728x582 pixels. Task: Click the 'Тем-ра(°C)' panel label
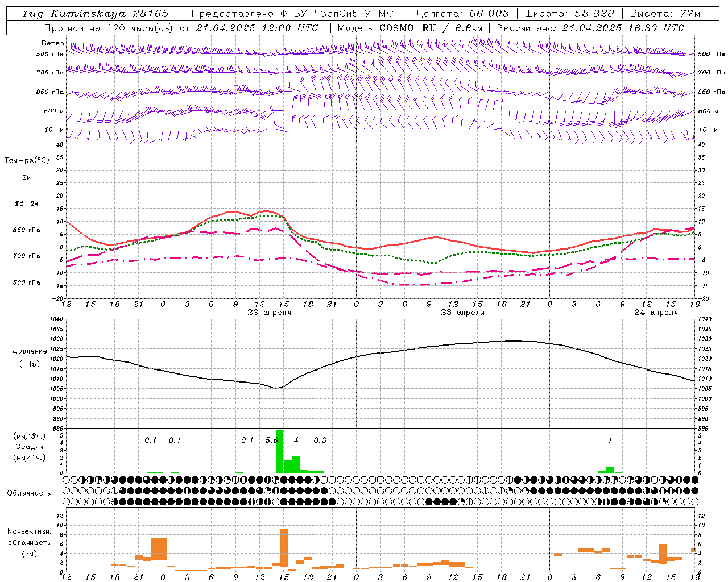coord(27,160)
